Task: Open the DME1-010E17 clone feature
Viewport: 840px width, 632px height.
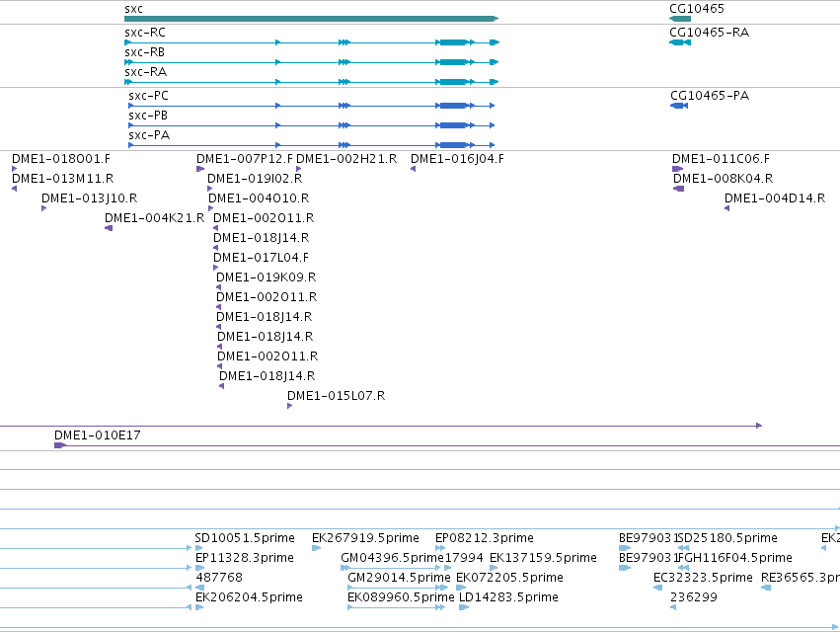Action: point(447,445)
